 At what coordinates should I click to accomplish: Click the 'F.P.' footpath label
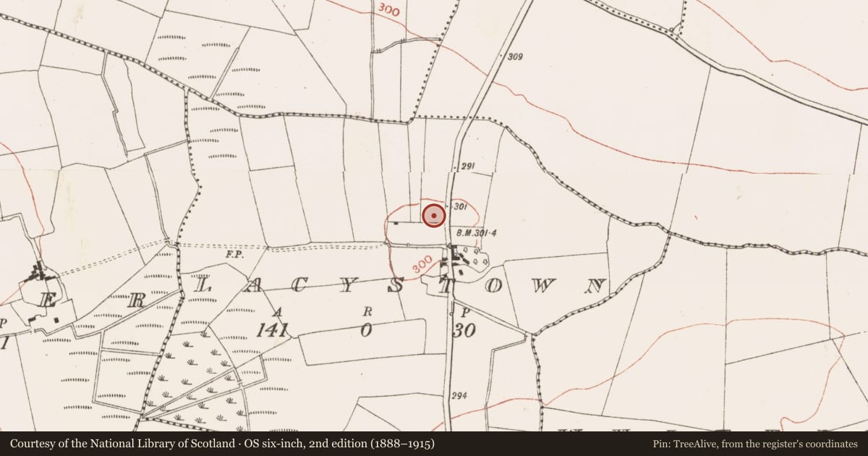pos(234,255)
